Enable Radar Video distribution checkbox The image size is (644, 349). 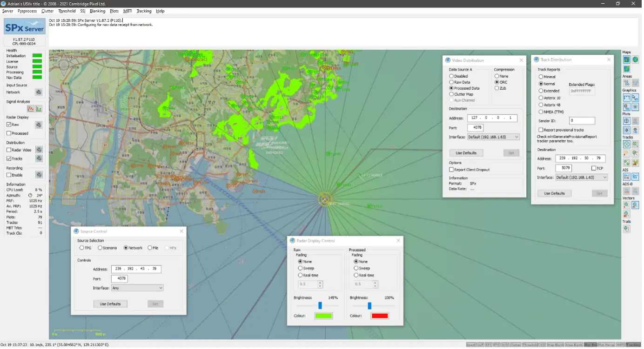coord(9,150)
